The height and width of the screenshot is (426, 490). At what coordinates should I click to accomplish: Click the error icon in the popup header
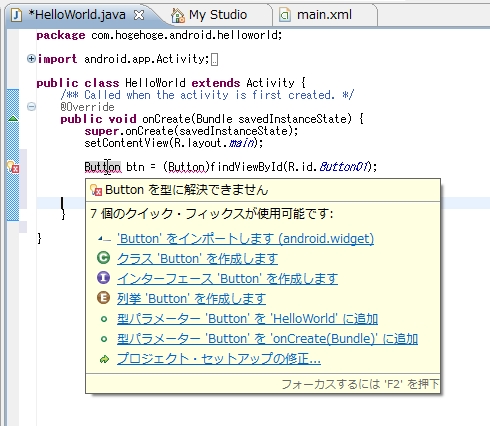(96, 190)
